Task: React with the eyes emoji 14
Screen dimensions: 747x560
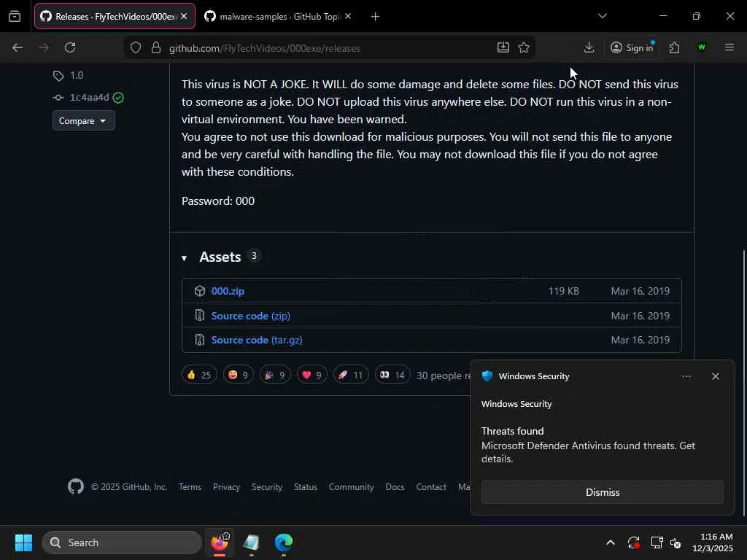Action: point(392,375)
